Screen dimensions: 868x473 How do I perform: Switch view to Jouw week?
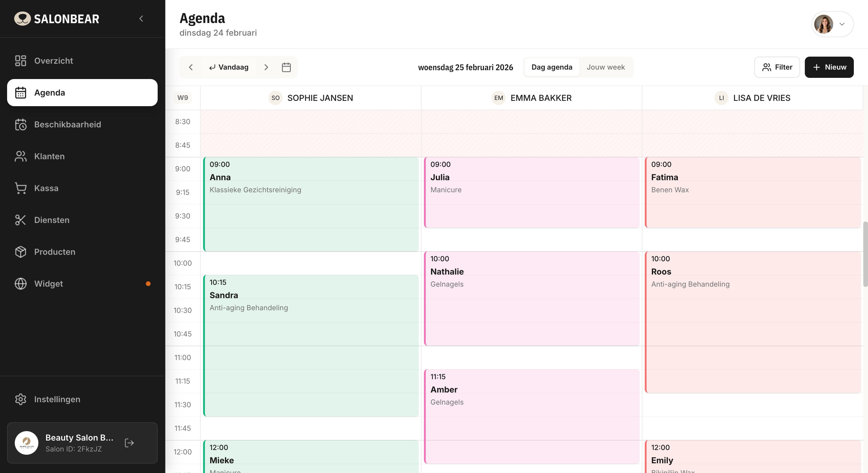(606, 67)
